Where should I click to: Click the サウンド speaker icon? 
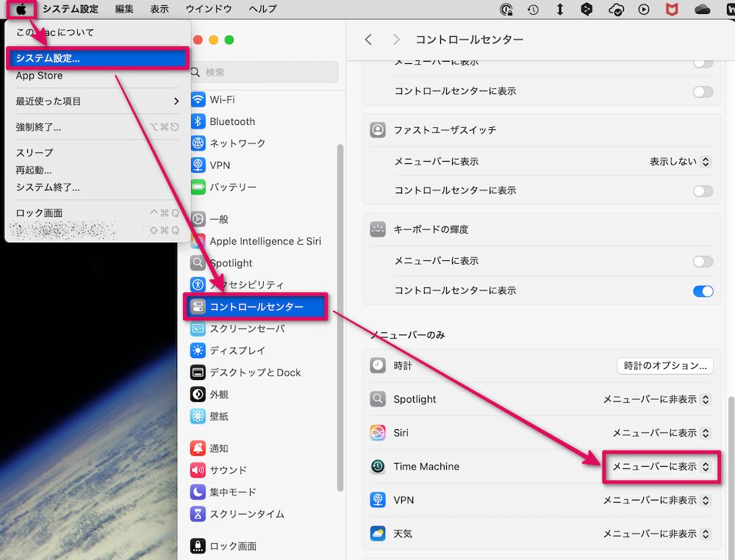tap(198, 470)
